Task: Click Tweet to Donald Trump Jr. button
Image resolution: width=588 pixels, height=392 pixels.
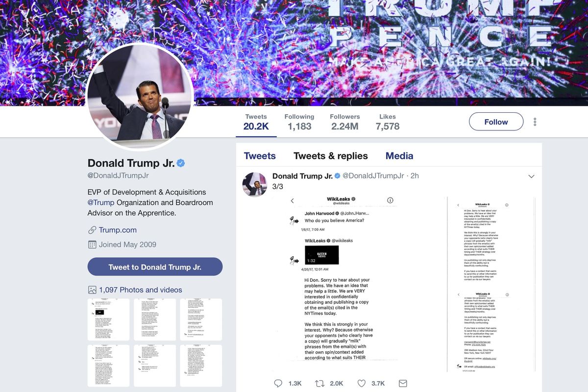Action: click(x=155, y=267)
